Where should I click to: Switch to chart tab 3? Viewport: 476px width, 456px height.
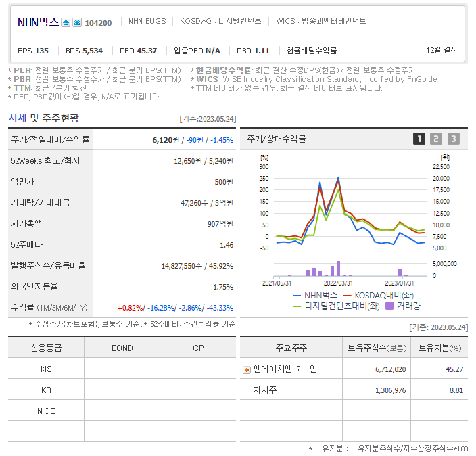click(x=454, y=139)
